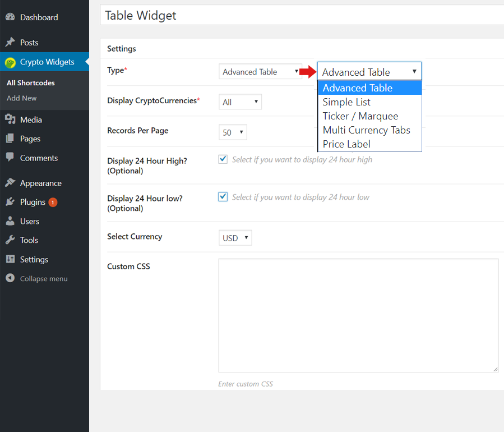
Task: Click the Dashboard gauge icon
Action: click(x=10, y=17)
